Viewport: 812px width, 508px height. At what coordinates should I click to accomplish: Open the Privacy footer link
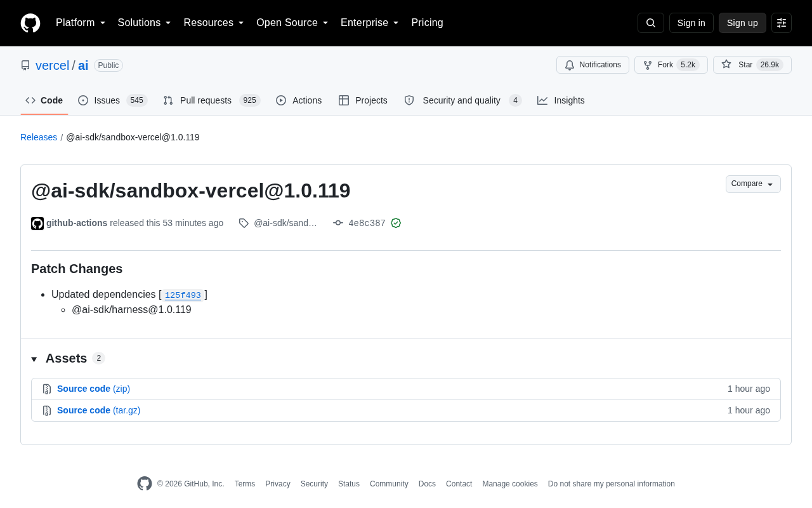point(278,484)
